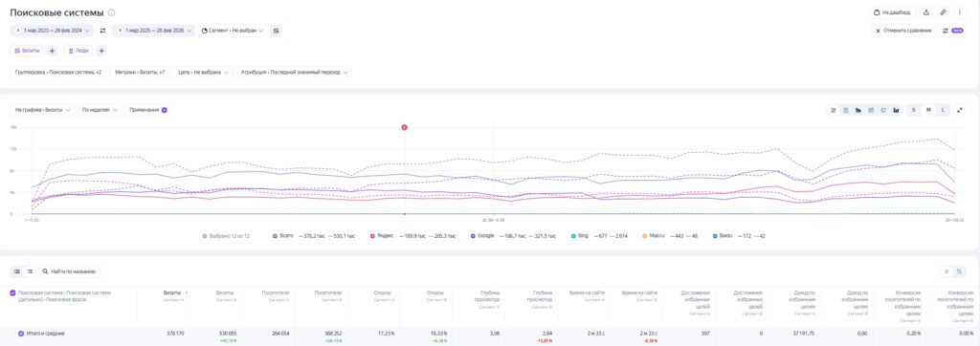Image resolution: width=980 pixels, height=346 pixels.
Task: Choose the map chart type icon
Action: [871, 110]
